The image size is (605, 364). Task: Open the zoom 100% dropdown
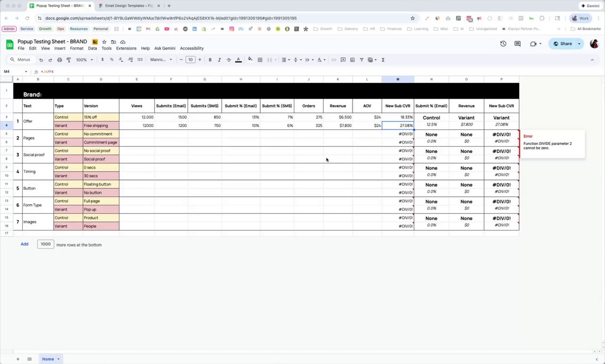[85, 60]
